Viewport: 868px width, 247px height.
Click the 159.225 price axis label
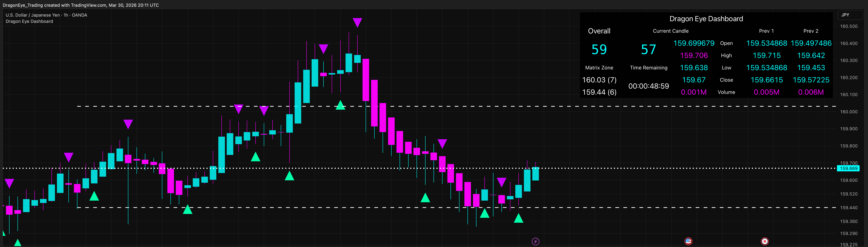[x=849, y=245]
